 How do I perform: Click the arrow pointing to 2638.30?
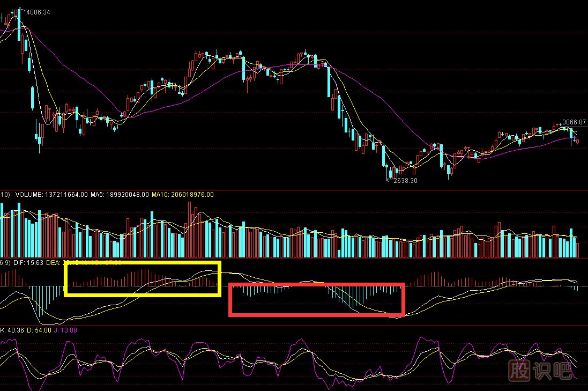click(389, 181)
